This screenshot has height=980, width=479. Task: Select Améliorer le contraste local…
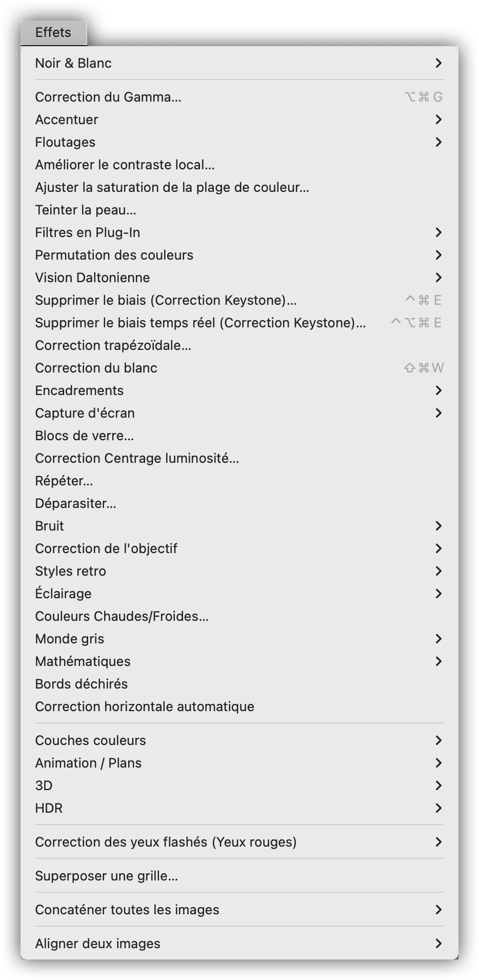(x=125, y=165)
